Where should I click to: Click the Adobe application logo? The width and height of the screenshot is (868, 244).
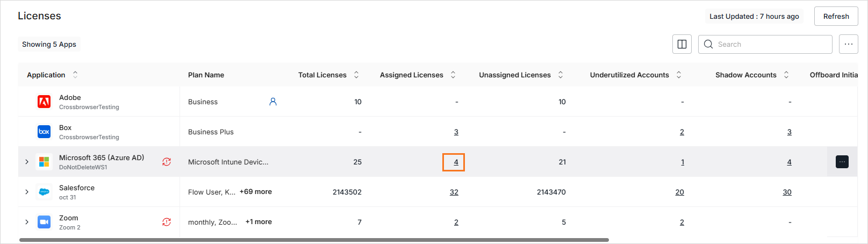click(44, 102)
